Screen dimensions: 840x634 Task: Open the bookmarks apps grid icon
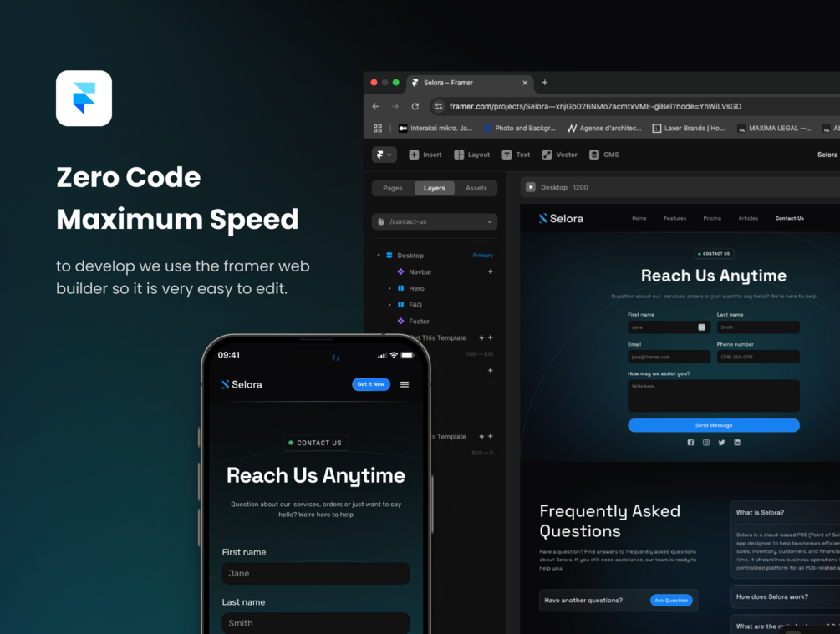(378, 129)
